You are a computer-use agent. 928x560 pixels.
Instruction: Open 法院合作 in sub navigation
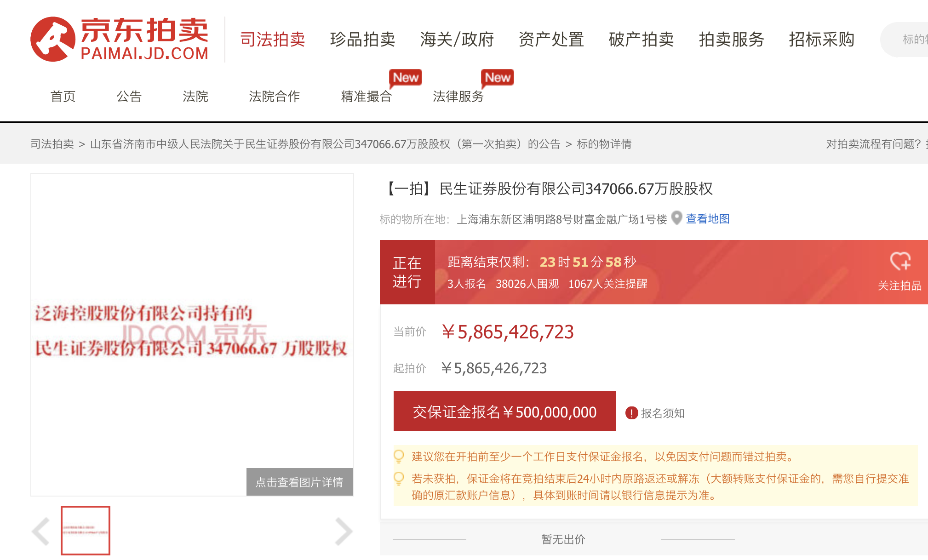275,97
